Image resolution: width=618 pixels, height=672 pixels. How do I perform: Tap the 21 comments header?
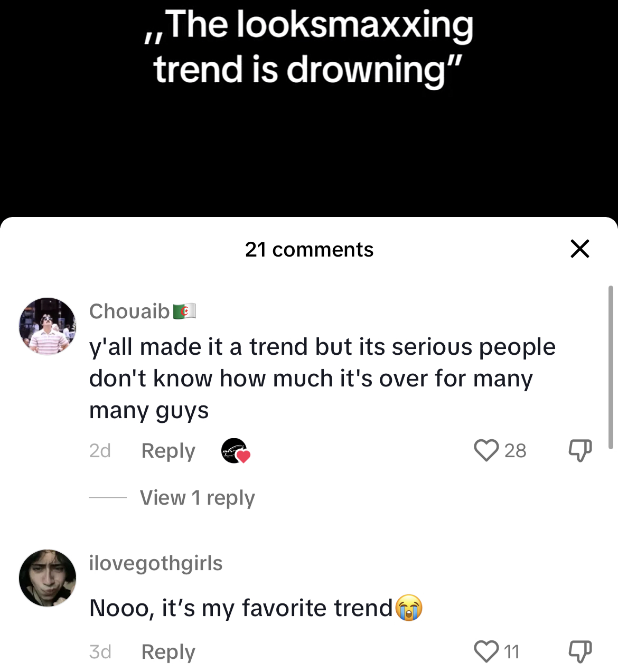tap(309, 249)
